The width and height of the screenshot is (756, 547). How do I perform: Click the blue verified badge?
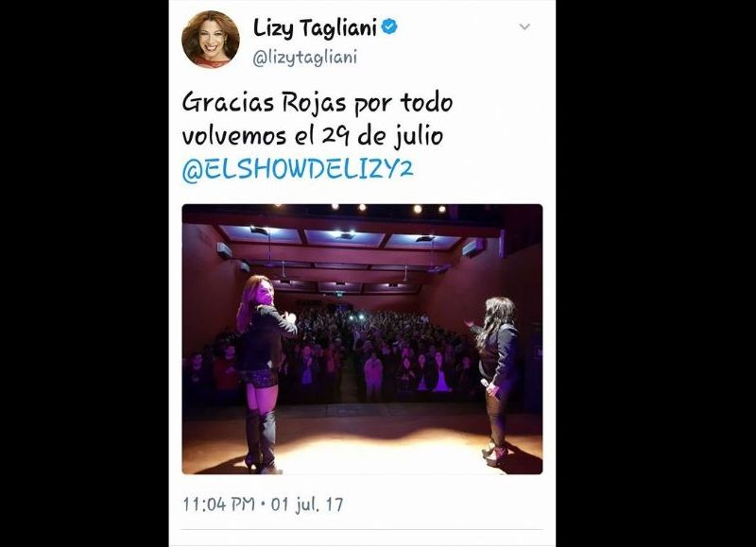click(x=389, y=26)
